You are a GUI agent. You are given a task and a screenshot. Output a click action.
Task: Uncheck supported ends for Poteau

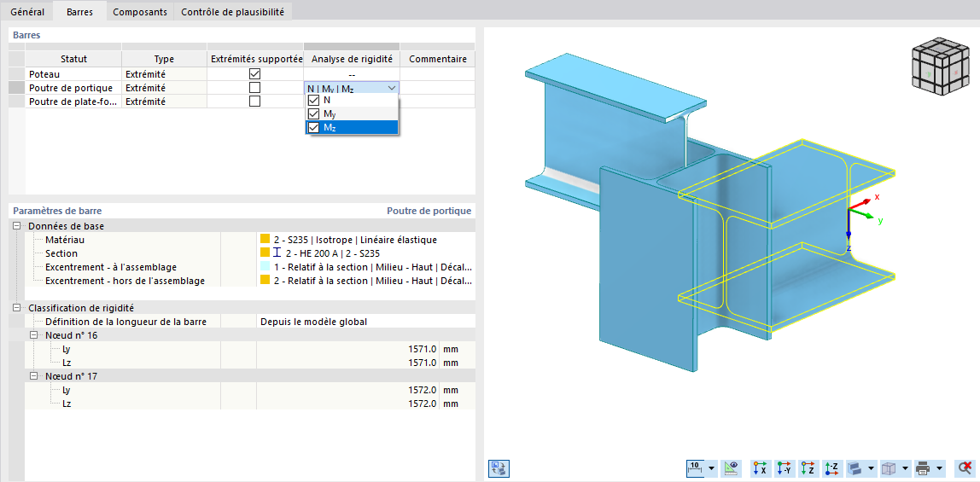(x=254, y=73)
